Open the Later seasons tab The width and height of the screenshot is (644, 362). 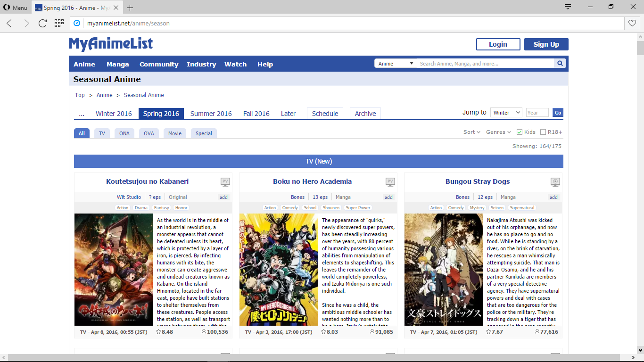[289, 114]
